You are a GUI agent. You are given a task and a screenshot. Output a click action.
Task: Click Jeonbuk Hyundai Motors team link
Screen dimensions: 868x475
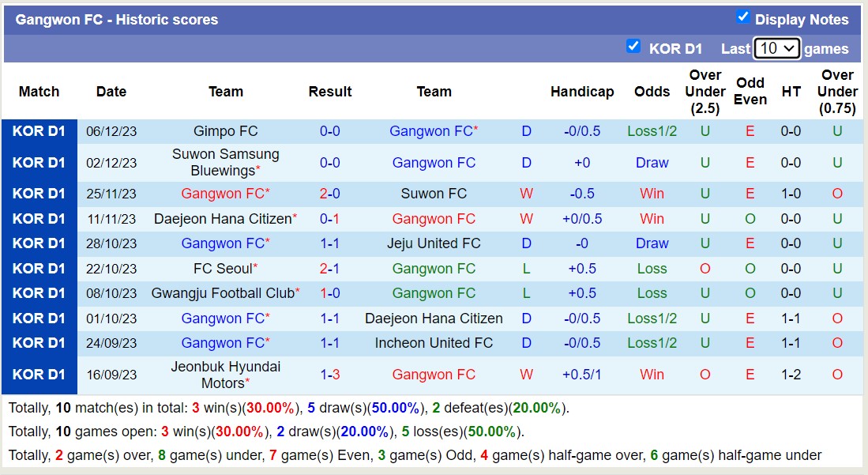[x=226, y=375]
